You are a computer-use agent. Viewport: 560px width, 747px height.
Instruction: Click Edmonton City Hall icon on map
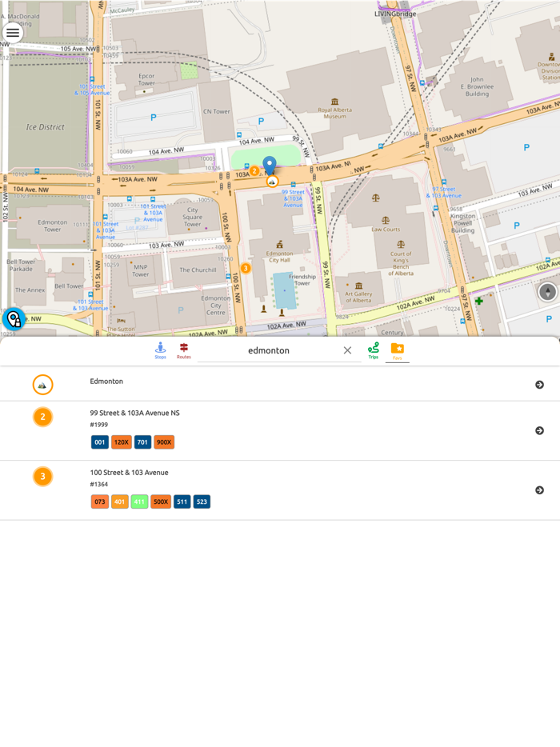[x=280, y=245]
